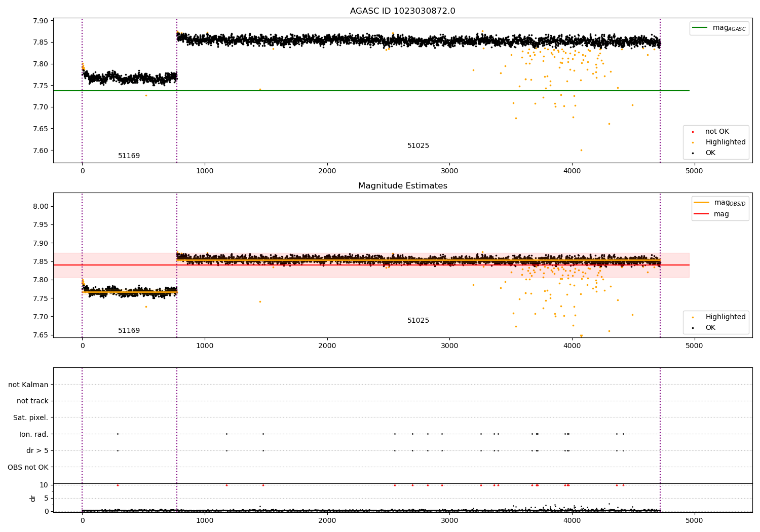
Task: Click the 'Magnitude Estimates' plot title
Action: [x=402, y=186]
